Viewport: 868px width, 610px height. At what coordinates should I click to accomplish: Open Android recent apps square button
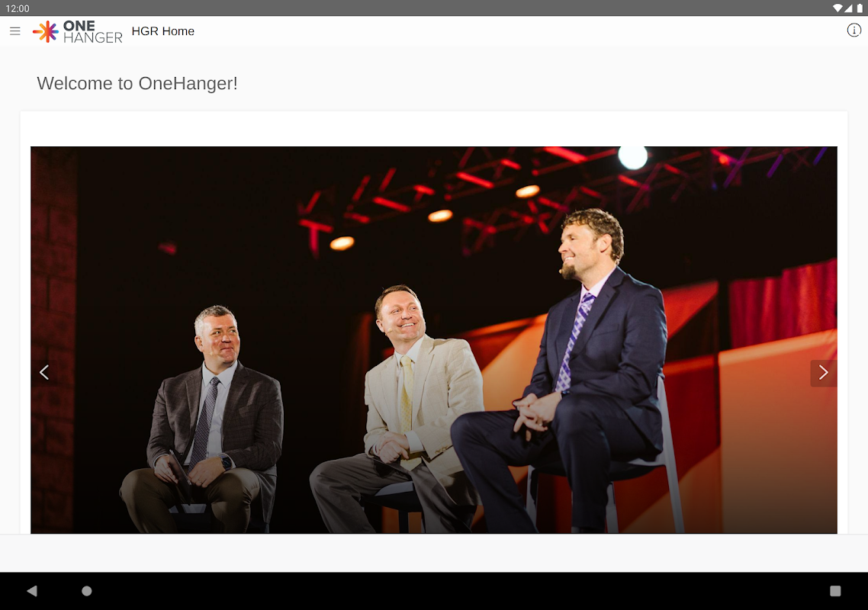coord(835,591)
